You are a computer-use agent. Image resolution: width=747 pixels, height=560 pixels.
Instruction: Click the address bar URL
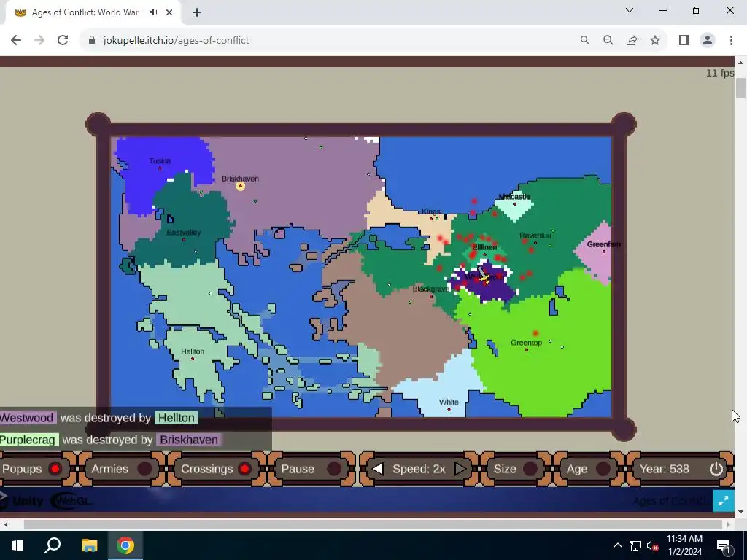[176, 41]
